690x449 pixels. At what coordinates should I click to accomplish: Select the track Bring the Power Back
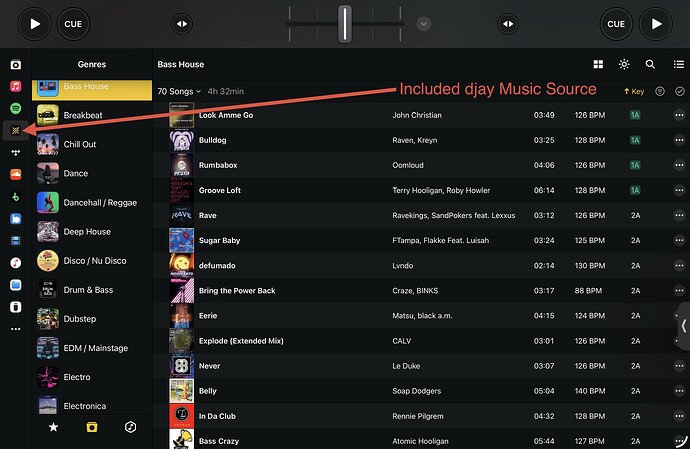(x=421, y=291)
